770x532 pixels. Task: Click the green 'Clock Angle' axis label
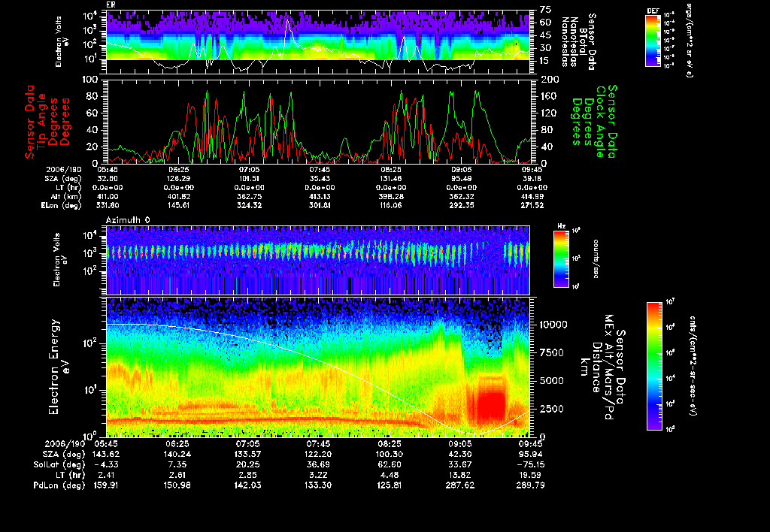[600, 122]
